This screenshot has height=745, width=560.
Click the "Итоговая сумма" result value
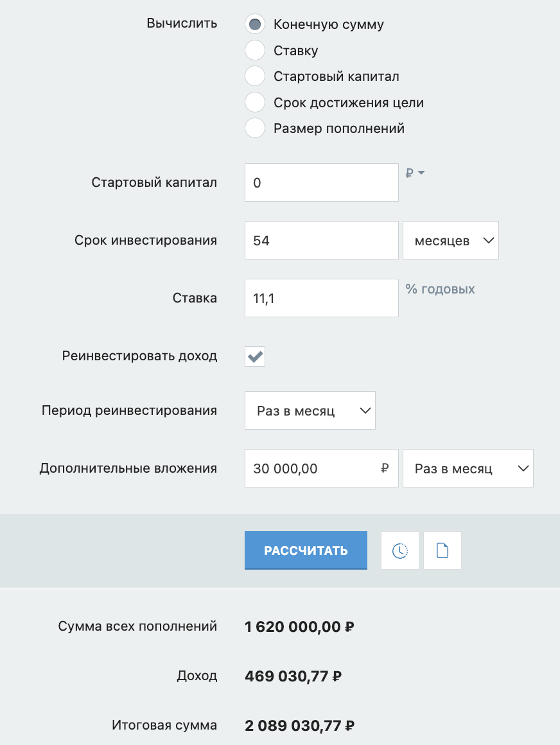point(300,726)
